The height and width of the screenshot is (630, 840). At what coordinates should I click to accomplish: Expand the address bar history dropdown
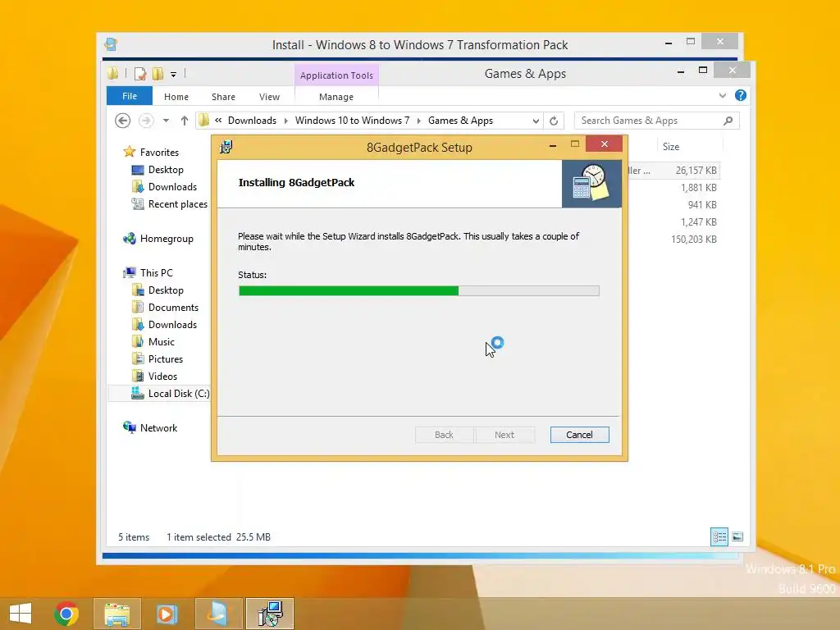[x=535, y=121]
